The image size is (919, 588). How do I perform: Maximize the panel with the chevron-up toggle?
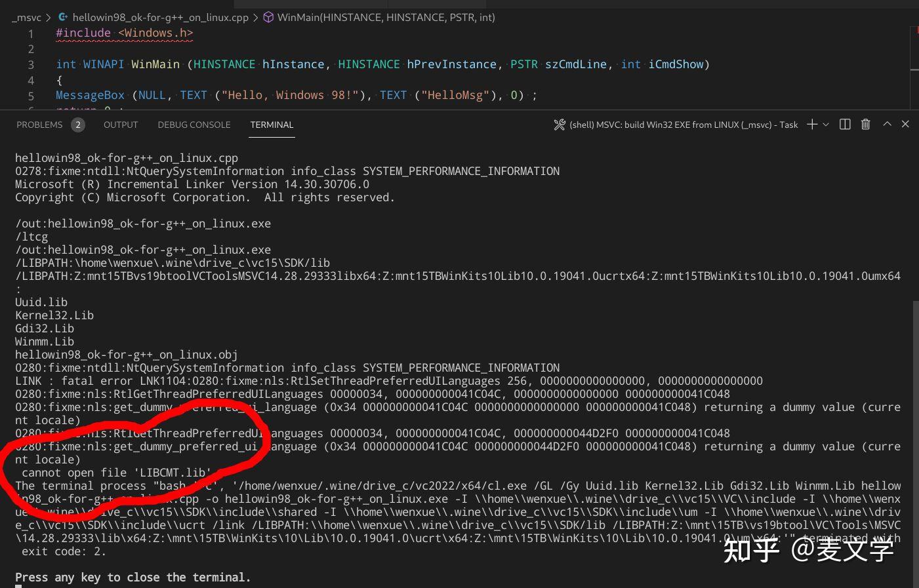tap(887, 124)
